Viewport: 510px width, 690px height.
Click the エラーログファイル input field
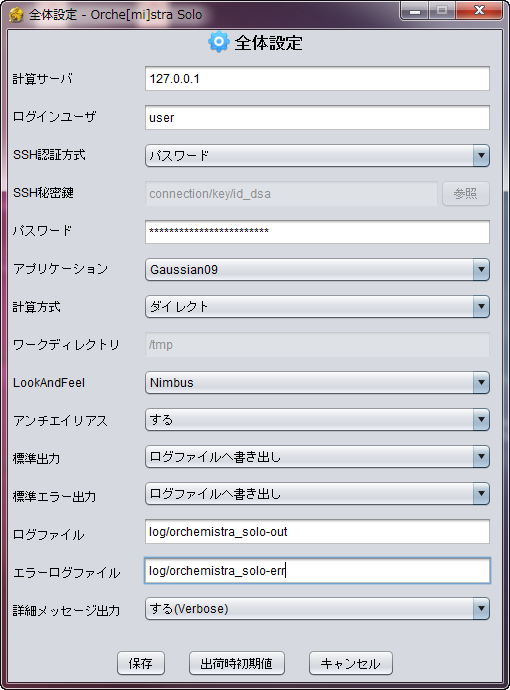[317, 571]
